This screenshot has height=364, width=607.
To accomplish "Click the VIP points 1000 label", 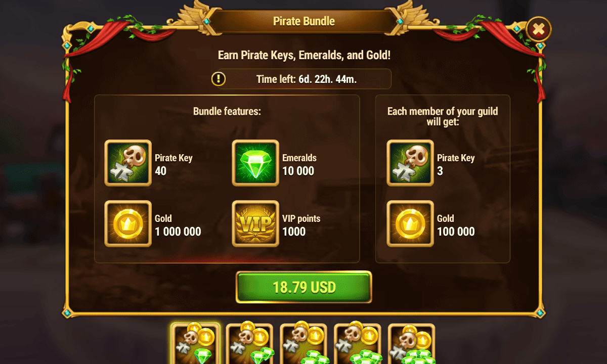I will (x=301, y=225).
